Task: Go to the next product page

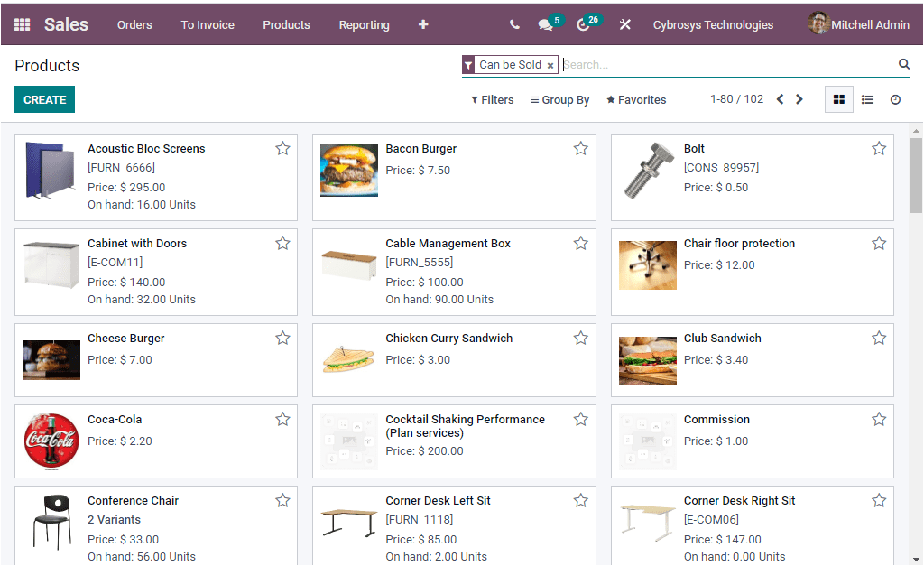Action: (799, 99)
